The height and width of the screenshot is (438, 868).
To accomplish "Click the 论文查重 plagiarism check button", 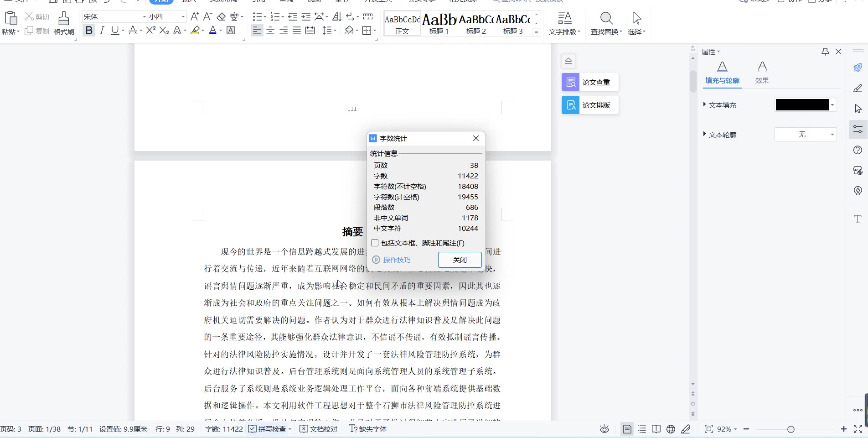I will pos(590,82).
